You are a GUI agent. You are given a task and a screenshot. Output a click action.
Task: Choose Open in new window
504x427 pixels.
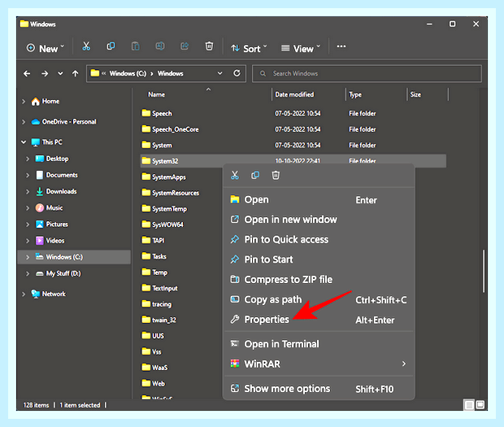(319, 220)
